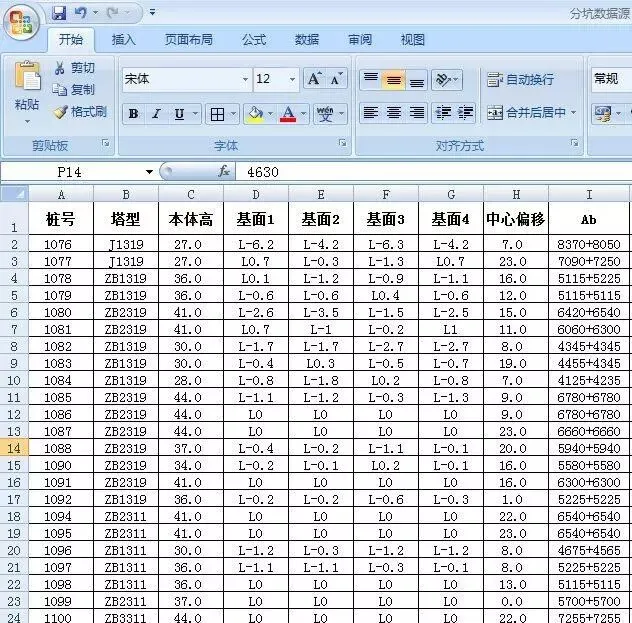Toggle italic formatting
Viewport: 632px width, 623px height.
pyautogui.click(x=156, y=114)
